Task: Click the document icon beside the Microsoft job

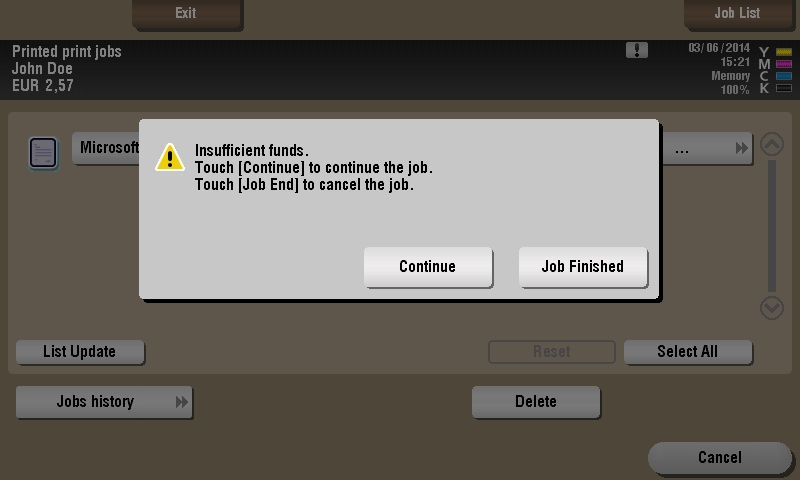Action: click(x=43, y=153)
